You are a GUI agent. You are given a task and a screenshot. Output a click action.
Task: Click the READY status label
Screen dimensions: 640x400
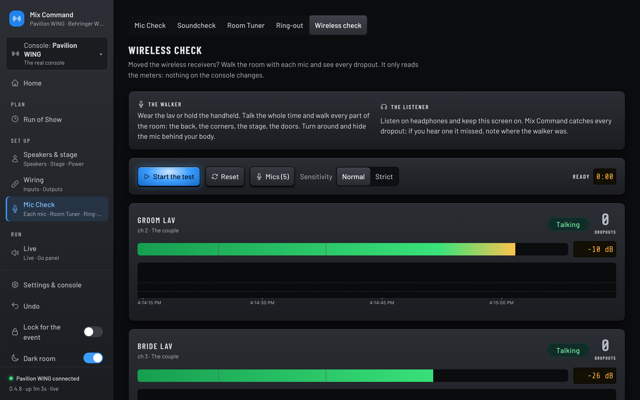581,177
